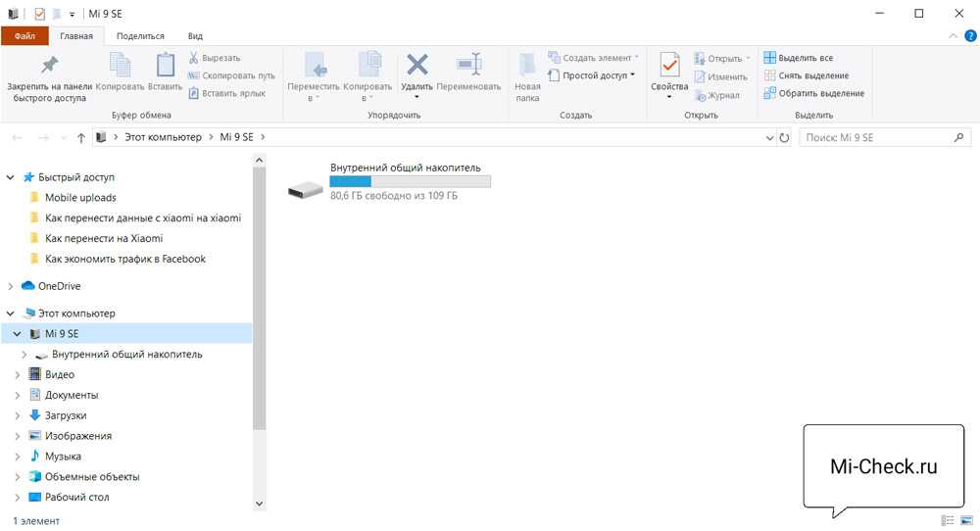Switch to the Вид (View) ribbon tab
The width and height of the screenshot is (980, 531).
[x=195, y=36]
